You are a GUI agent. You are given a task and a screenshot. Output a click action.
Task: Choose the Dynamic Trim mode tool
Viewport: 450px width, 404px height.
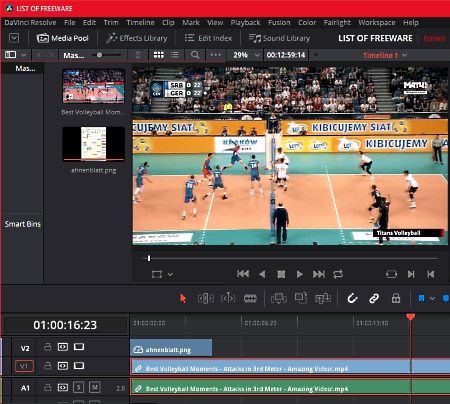click(x=228, y=298)
